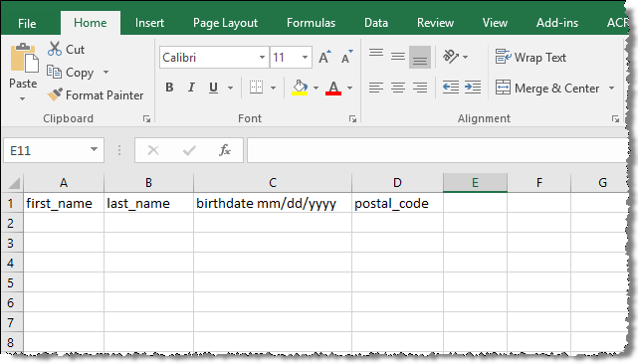Open the Borders dropdown arrow
The width and height of the screenshot is (638, 364).
273,88
